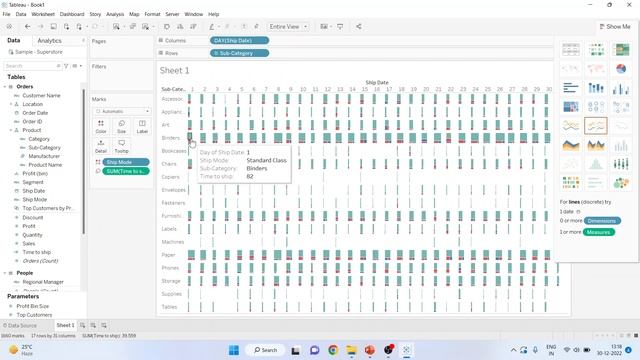
Task: Go to the Data Source tab
Action: point(19,325)
